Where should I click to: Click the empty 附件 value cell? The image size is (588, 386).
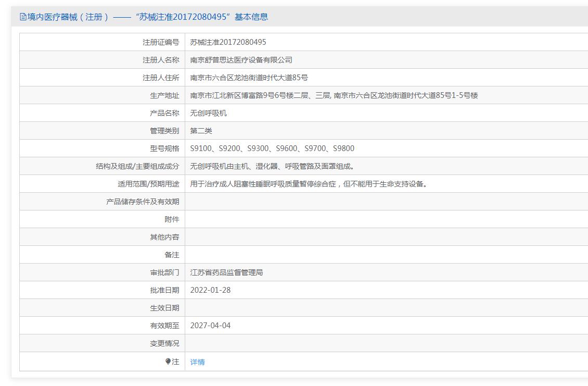pos(386,219)
